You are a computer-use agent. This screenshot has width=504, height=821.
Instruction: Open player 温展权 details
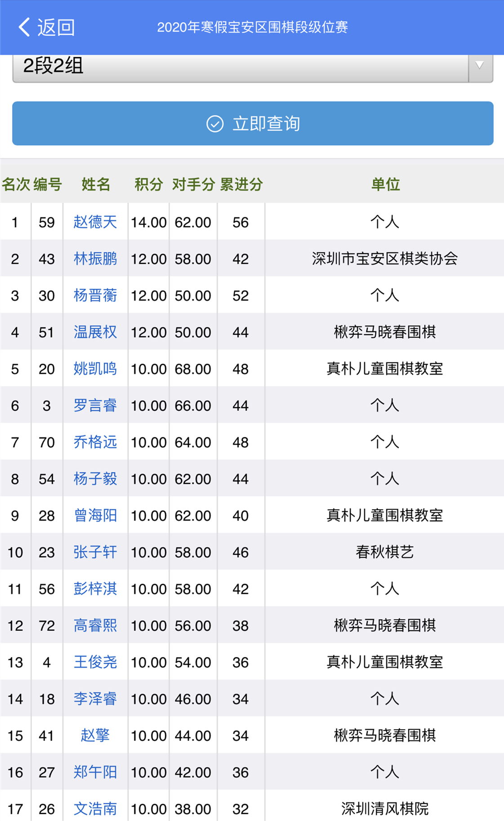pyautogui.click(x=95, y=332)
